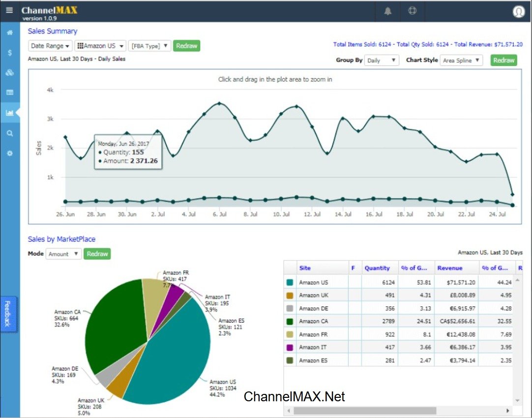
Task: Click the repricer clouds icon in sidebar
Action: [10, 71]
